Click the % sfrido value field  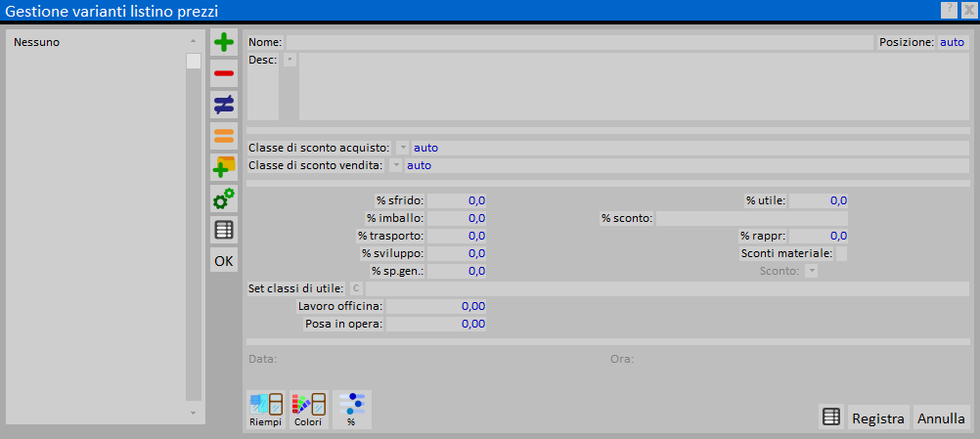(456, 200)
